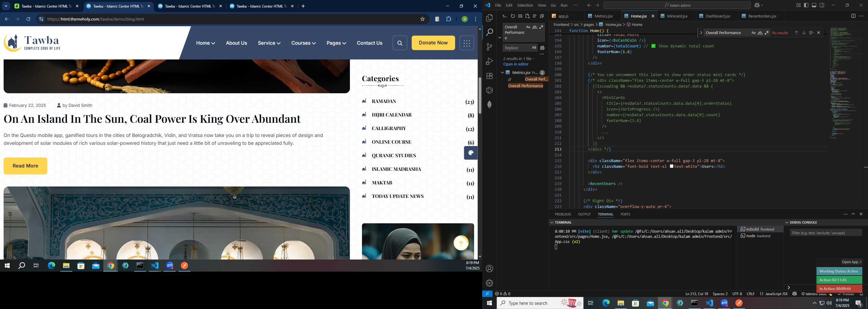Viewport: 868px width, 309px height.
Task: Click Open in editor link
Action: point(516,65)
